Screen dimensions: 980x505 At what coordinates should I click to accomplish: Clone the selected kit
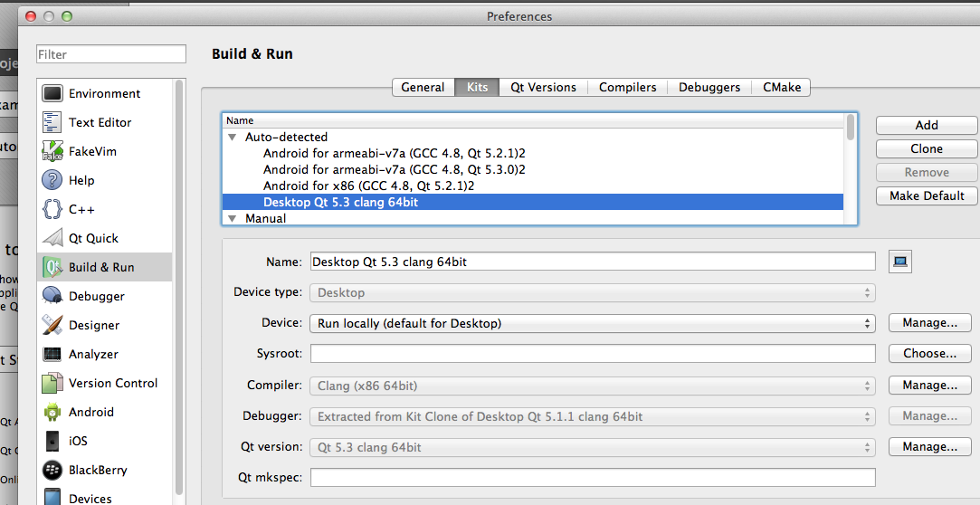pos(927,148)
